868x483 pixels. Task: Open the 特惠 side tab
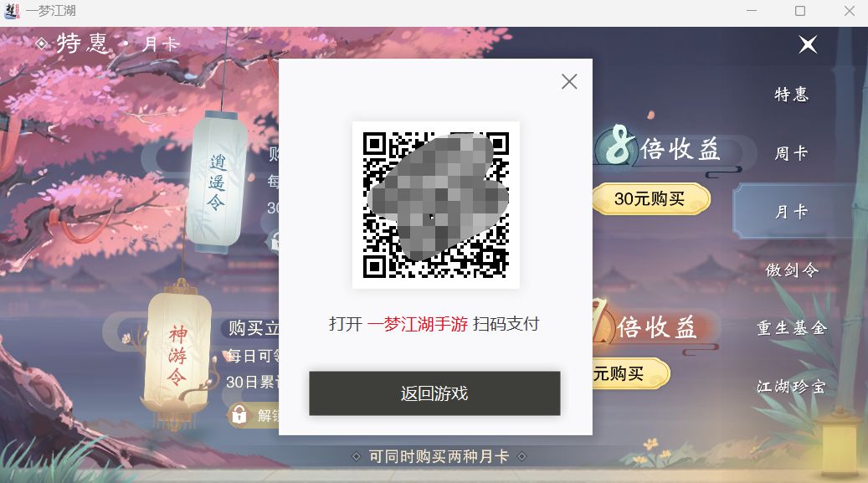pos(792,94)
